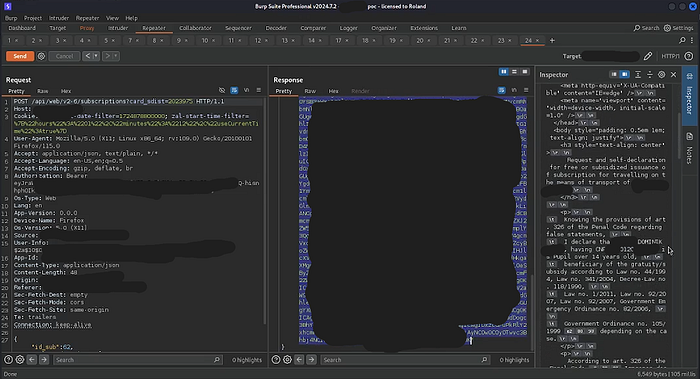Close the Inspector panel
Viewport: 700px width, 379px height.
point(674,75)
